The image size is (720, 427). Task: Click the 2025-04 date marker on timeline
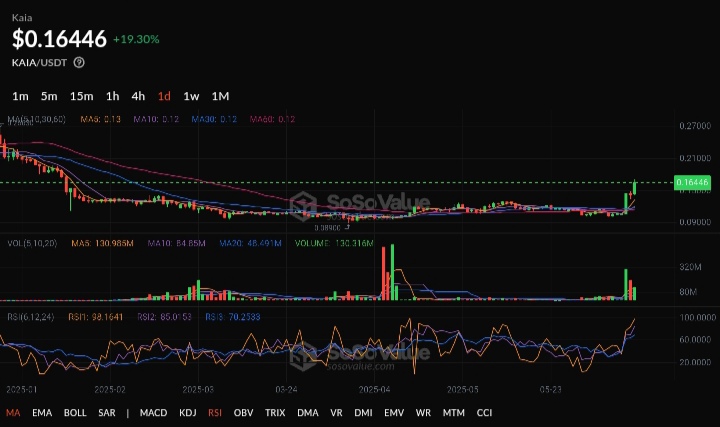pyautogui.click(x=375, y=388)
